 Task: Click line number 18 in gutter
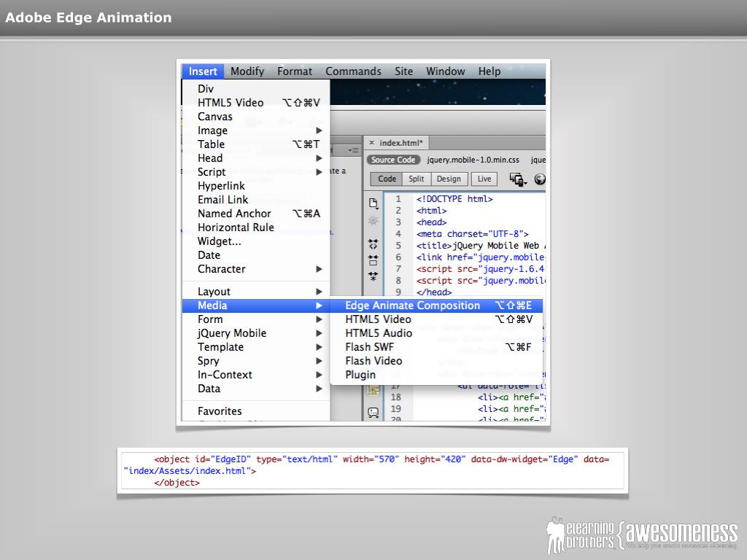point(396,397)
